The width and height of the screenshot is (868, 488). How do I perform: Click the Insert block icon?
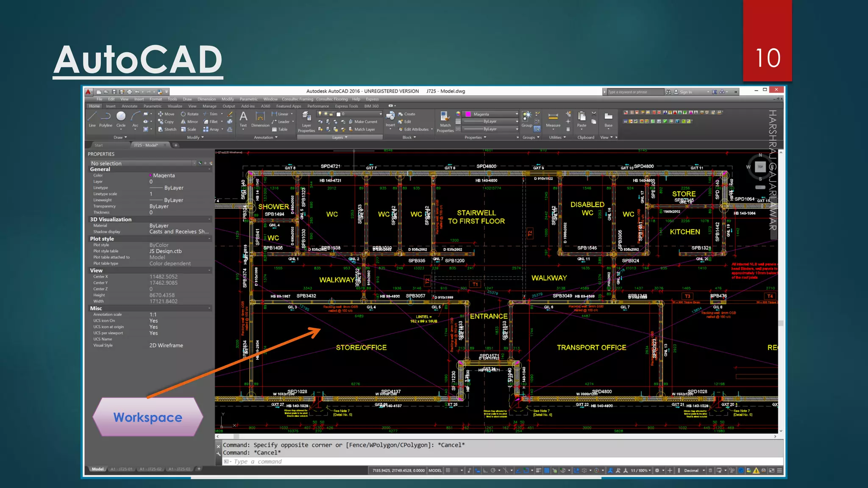(x=390, y=119)
